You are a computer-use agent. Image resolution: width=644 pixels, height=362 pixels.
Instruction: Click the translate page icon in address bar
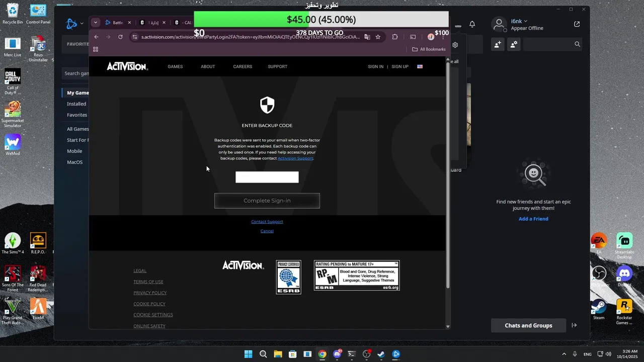coord(367,37)
